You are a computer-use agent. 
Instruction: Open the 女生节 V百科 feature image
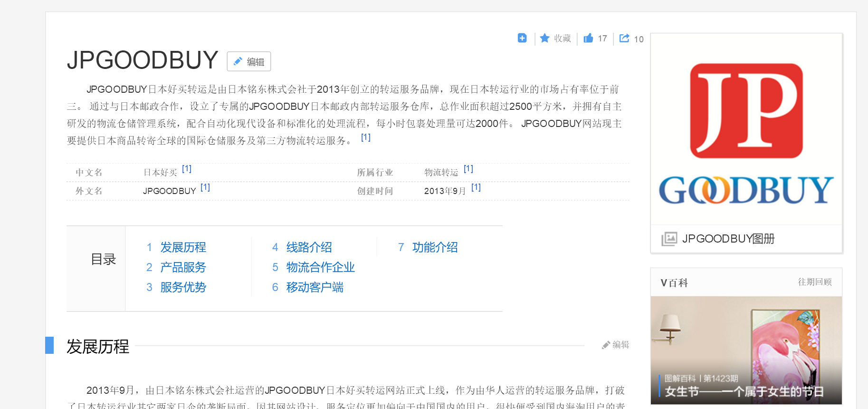tap(746, 351)
